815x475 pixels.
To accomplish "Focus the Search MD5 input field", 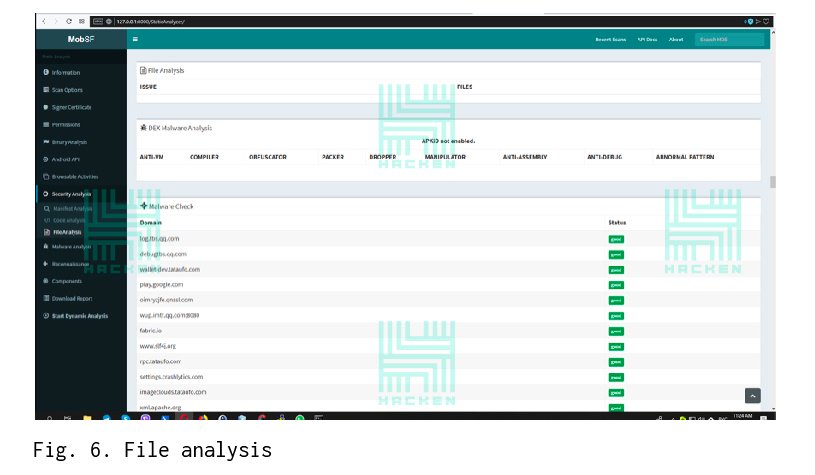I will (x=729, y=39).
